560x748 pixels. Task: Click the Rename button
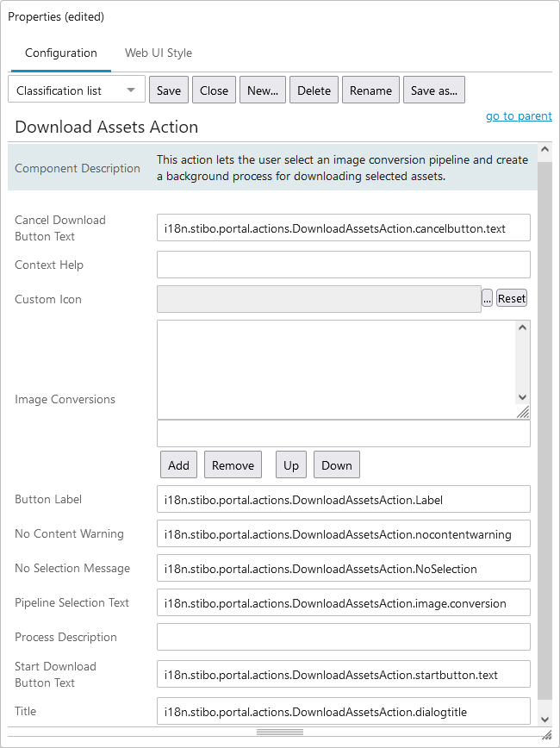click(x=370, y=90)
